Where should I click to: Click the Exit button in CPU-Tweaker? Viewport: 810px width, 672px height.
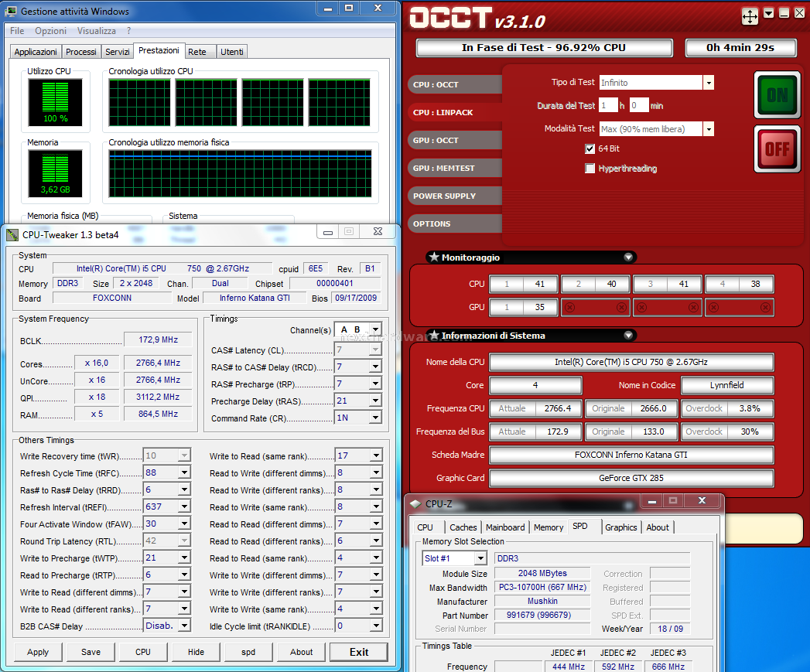[359, 652]
